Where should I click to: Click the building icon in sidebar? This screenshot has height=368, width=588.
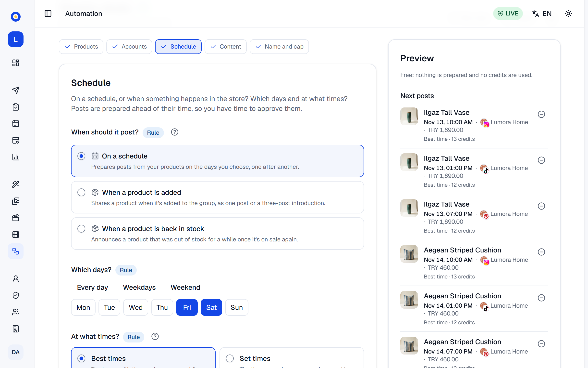click(x=16, y=329)
